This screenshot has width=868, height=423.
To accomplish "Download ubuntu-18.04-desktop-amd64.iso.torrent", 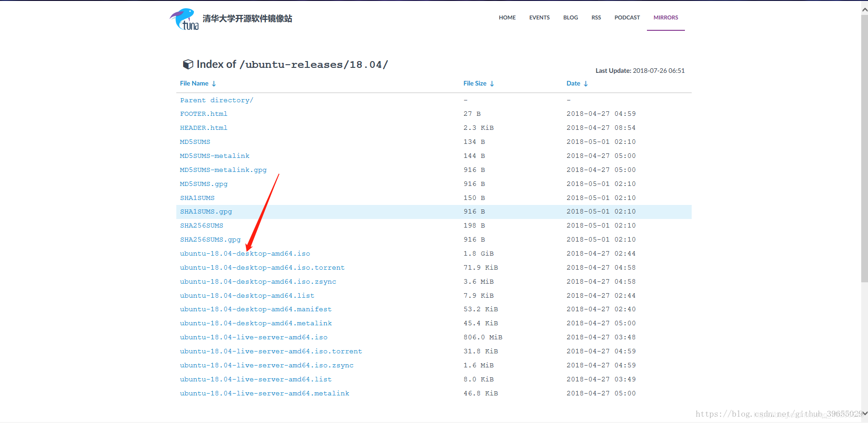I will pyautogui.click(x=262, y=268).
